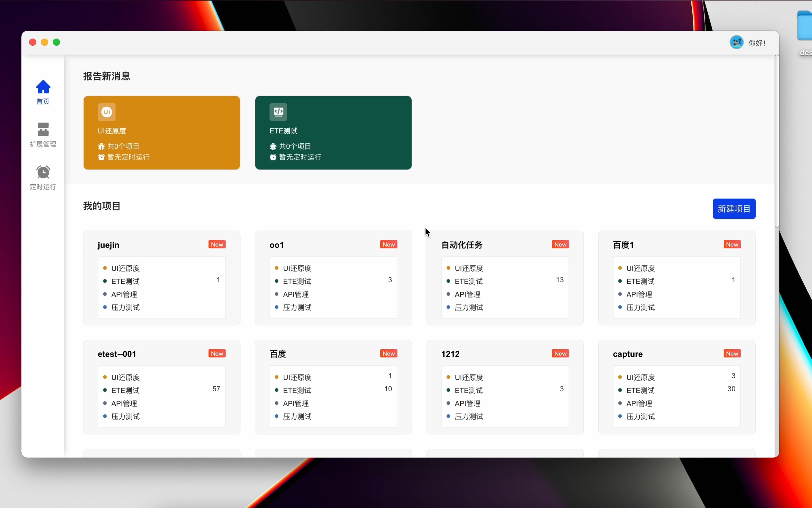Click the vertical scrollbar on the right
The height and width of the screenshot is (508, 812).
777,141
